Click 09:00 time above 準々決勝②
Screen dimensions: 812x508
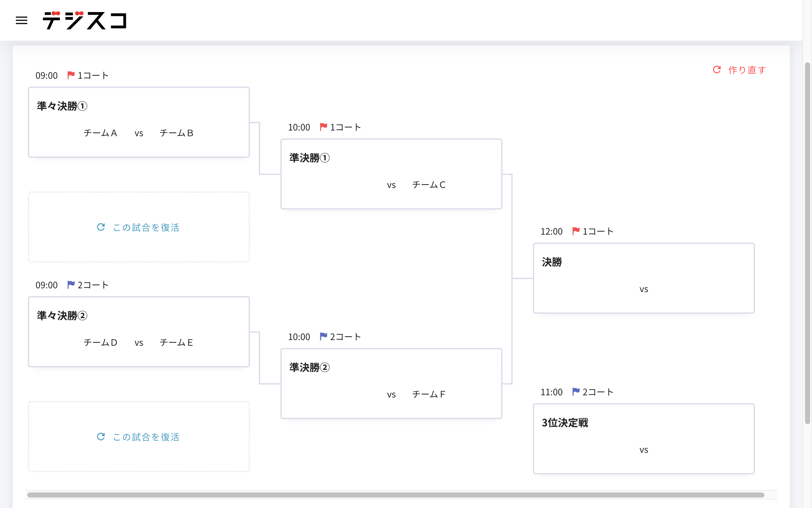pyautogui.click(x=47, y=285)
